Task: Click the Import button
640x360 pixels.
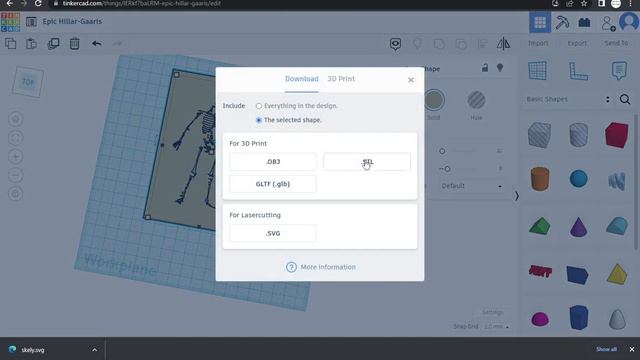Action: pos(538,43)
